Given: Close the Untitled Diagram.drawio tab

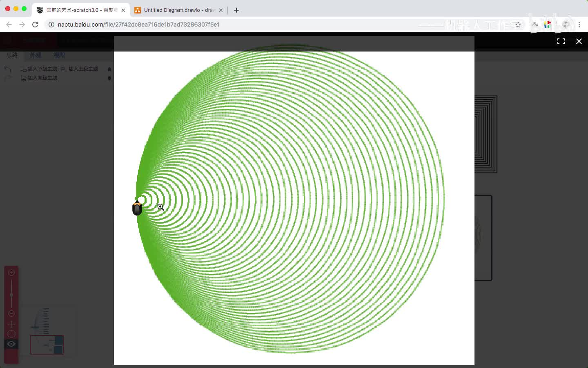Looking at the screenshot, I should [x=221, y=10].
